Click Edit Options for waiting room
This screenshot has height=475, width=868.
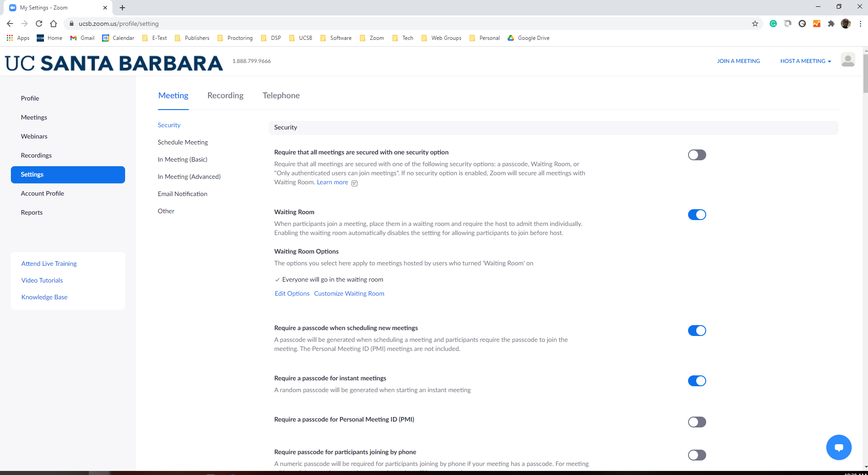(x=292, y=293)
